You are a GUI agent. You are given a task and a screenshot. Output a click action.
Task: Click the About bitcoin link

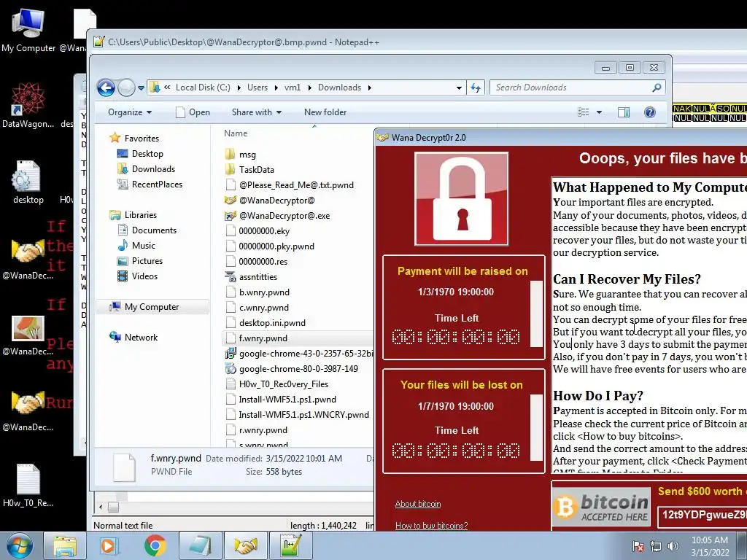(418, 504)
